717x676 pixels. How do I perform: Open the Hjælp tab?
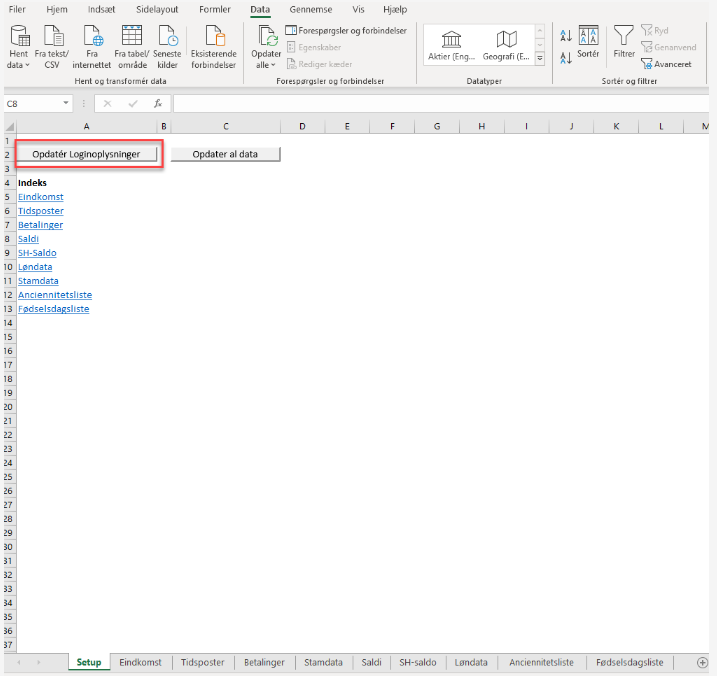point(395,9)
